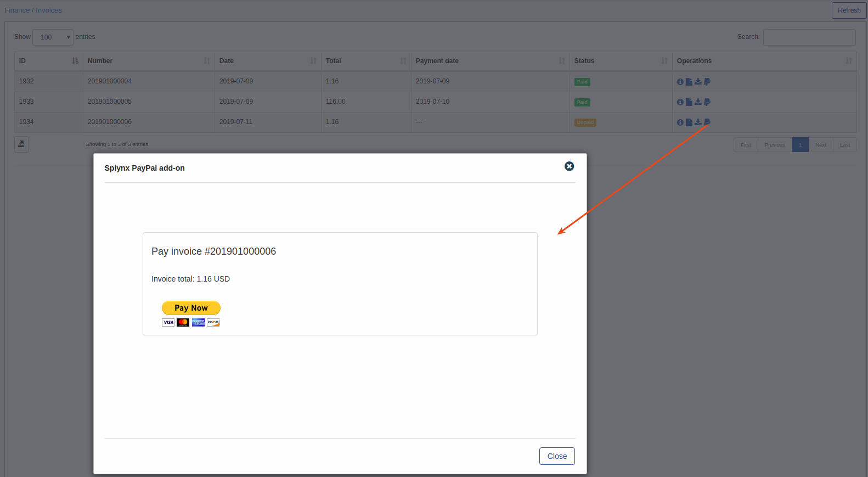Image resolution: width=868 pixels, height=477 pixels.
Task: Sort the table by the Operations column
Action: pyautogui.click(x=764, y=61)
